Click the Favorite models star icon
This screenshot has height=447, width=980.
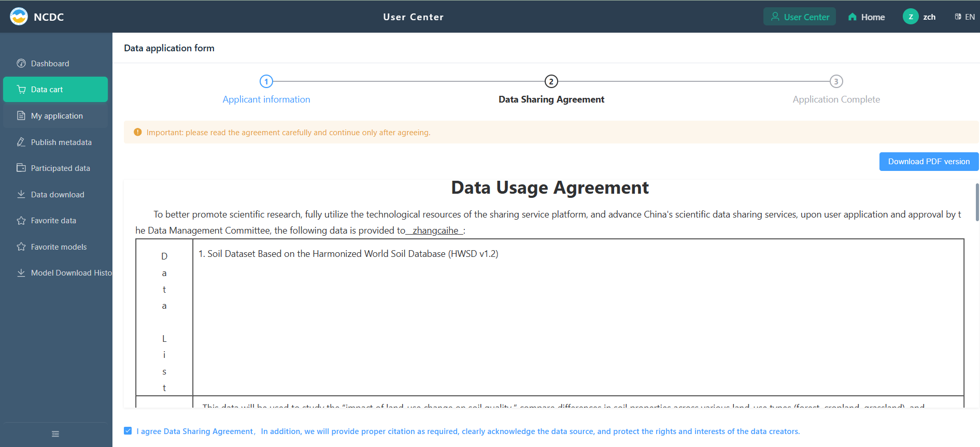tap(21, 247)
